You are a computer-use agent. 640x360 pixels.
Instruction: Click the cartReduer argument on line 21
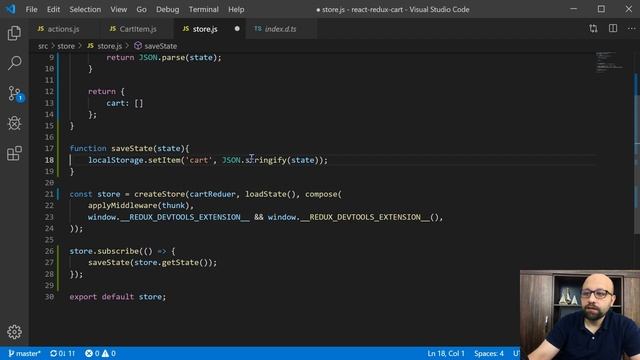[x=213, y=194]
